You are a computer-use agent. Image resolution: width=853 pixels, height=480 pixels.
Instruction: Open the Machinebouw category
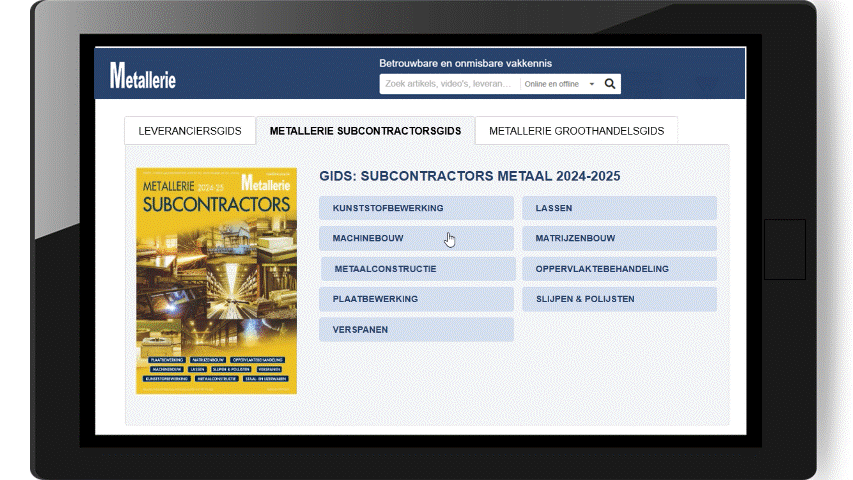(416, 238)
